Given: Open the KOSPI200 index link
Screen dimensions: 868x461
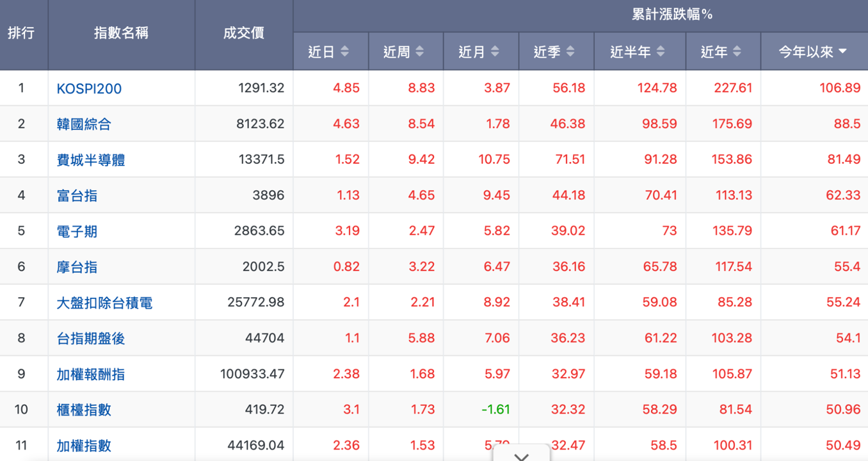Looking at the screenshot, I should point(89,88).
